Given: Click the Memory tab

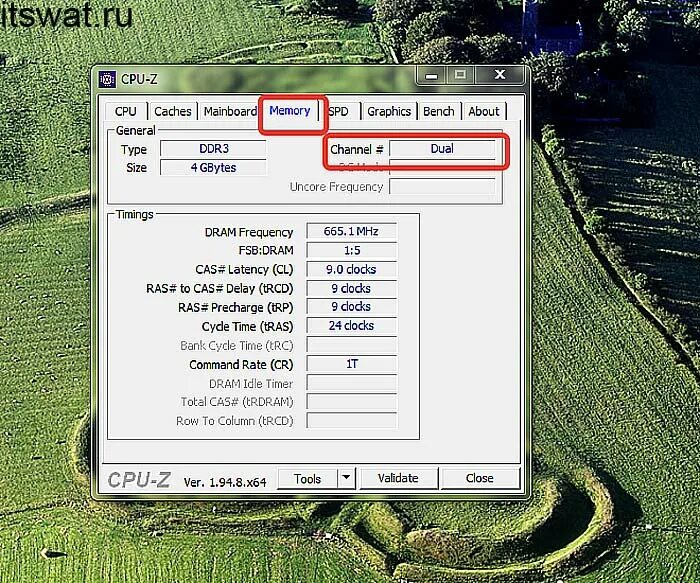Looking at the screenshot, I should click(x=290, y=110).
